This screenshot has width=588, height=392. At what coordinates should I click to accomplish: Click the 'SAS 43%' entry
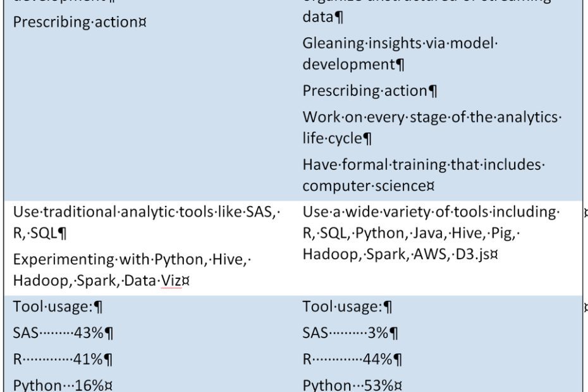click(x=58, y=333)
